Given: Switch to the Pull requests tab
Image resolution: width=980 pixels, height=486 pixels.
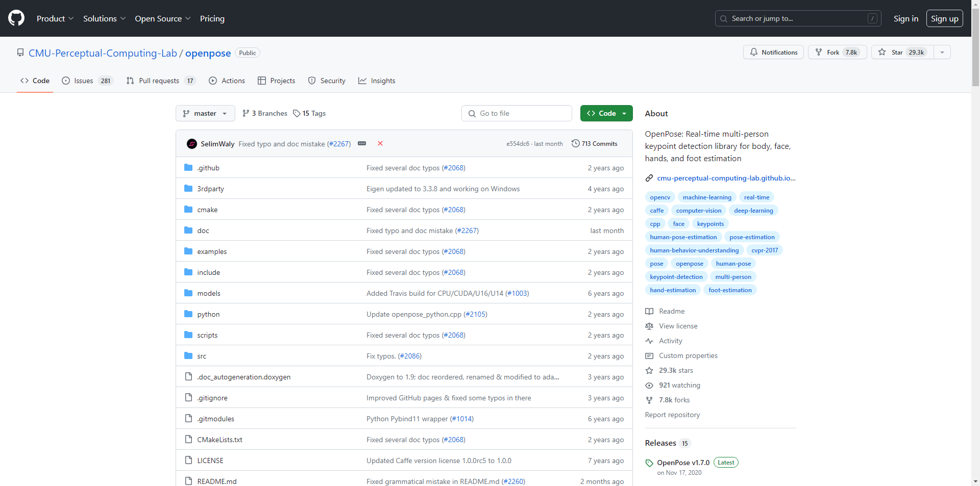Looking at the screenshot, I should [x=161, y=81].
